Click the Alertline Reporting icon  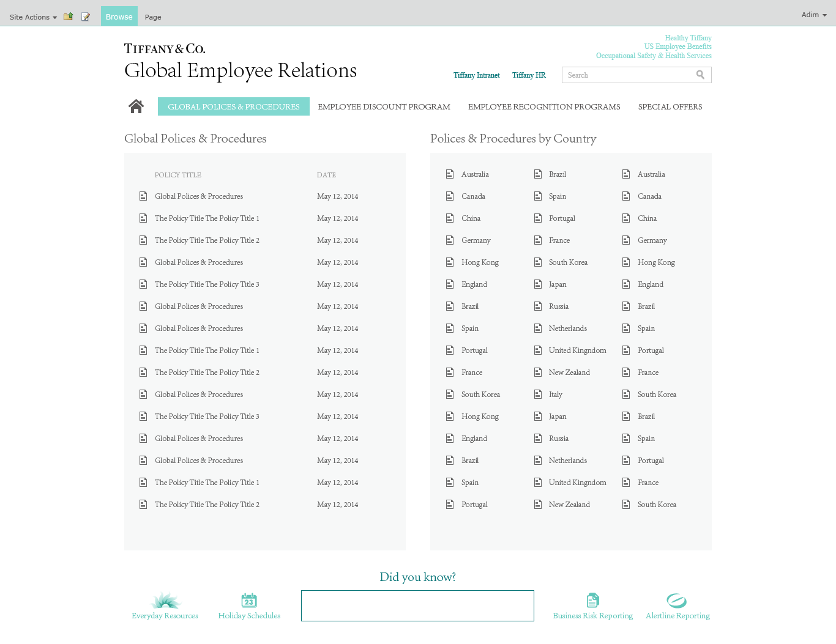click(676, 601)
